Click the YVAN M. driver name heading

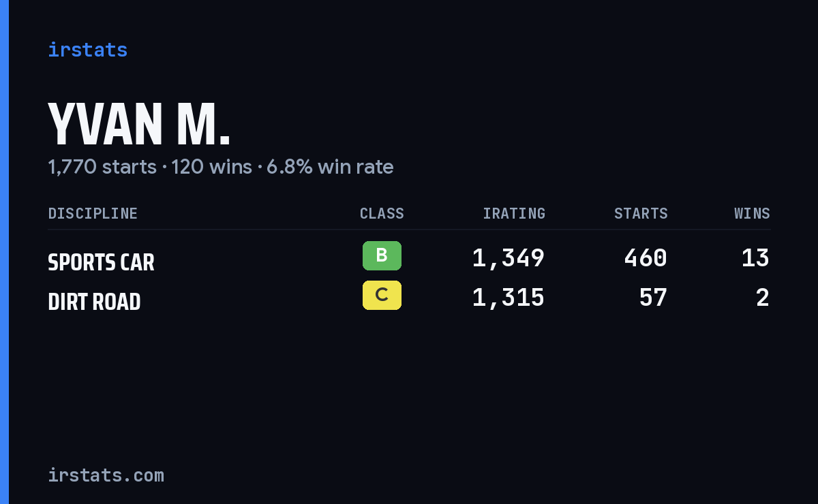(x=139, y=124)
